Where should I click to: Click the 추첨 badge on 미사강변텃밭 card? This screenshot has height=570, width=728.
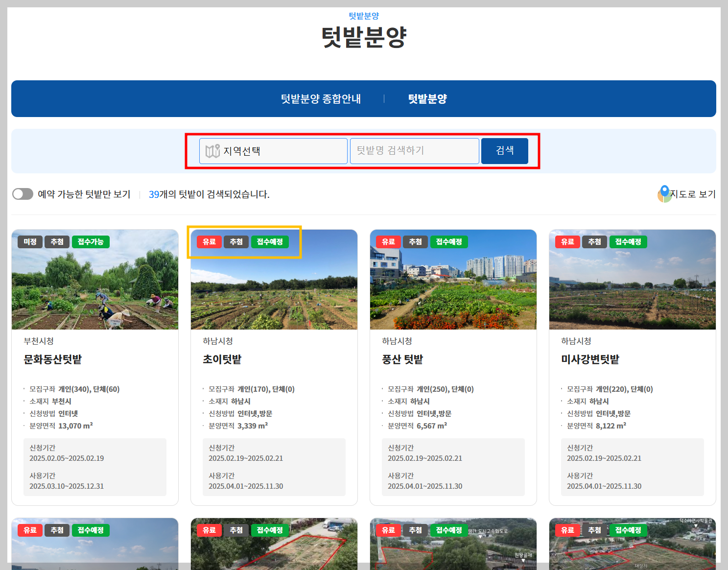click(x=595, y=242)
